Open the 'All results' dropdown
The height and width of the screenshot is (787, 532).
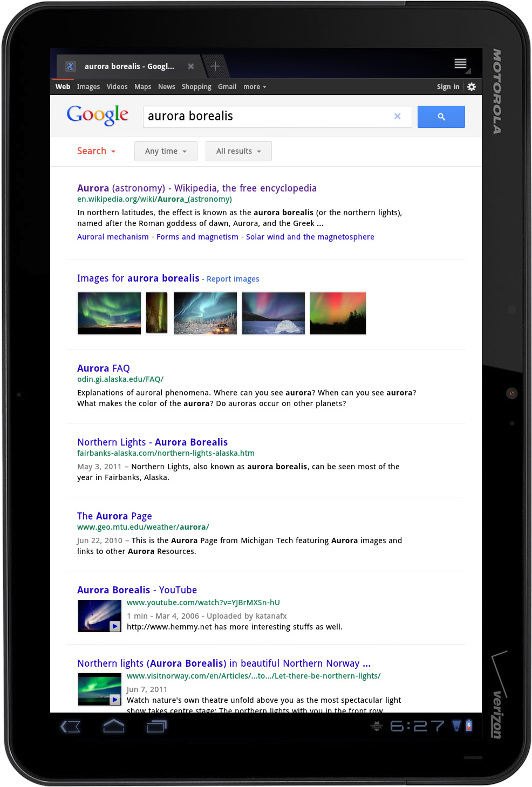(238, 151)
